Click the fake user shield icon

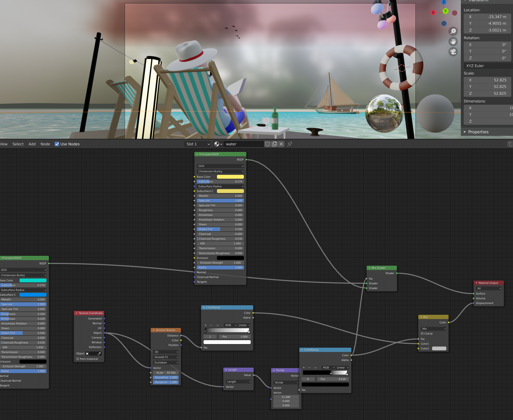[x=267, y=144]
